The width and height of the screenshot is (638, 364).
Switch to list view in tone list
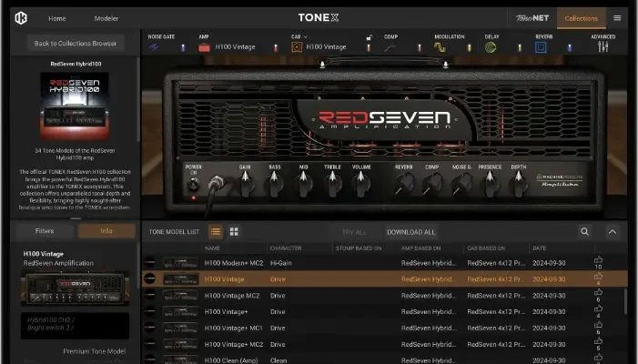click(x=216, y=232)
